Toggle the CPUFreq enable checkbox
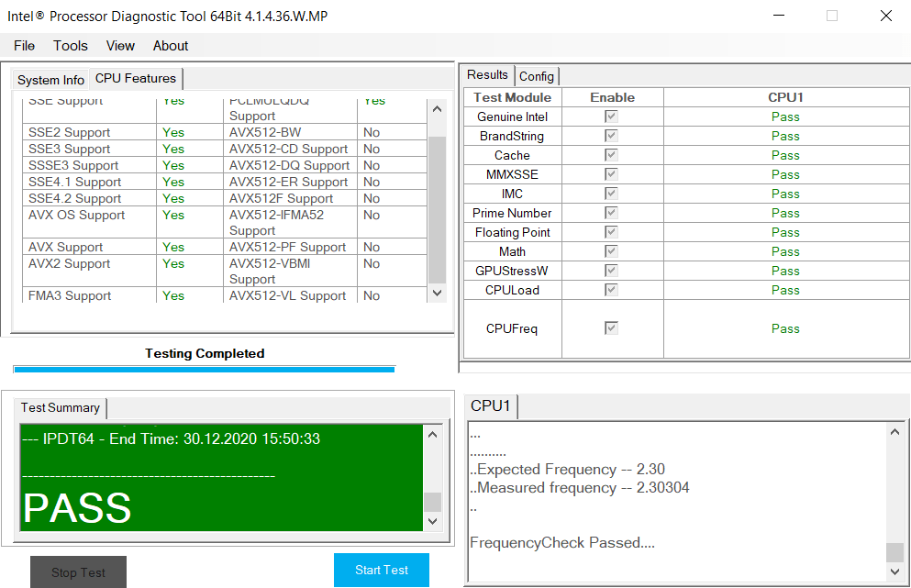The image size is (911, 588). click(x=611, y=327)
